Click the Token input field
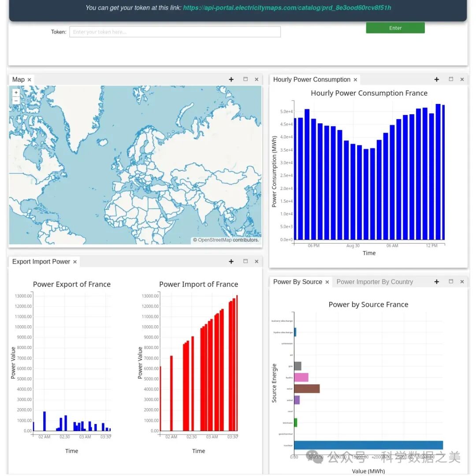 pos(175,32)
